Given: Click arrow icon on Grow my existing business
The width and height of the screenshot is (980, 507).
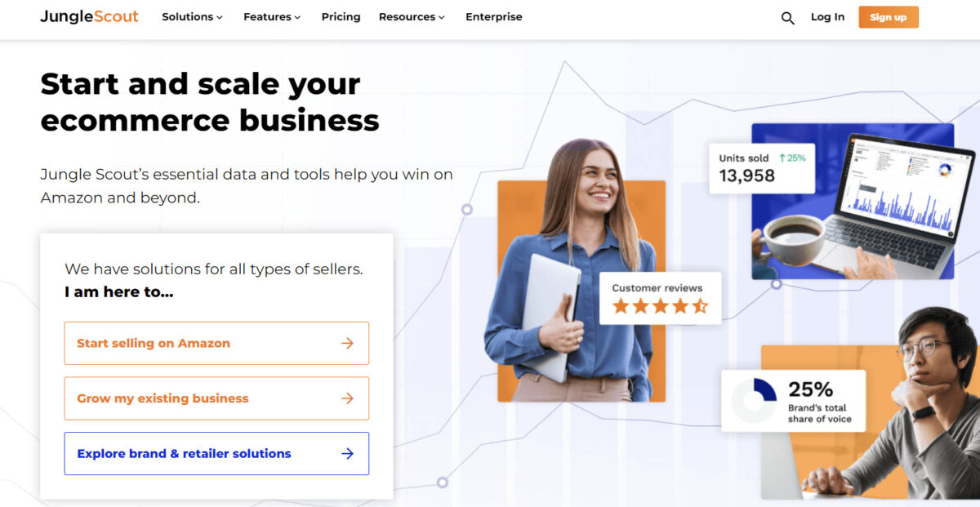Looking at the screenshot, I should coord(347,398).
